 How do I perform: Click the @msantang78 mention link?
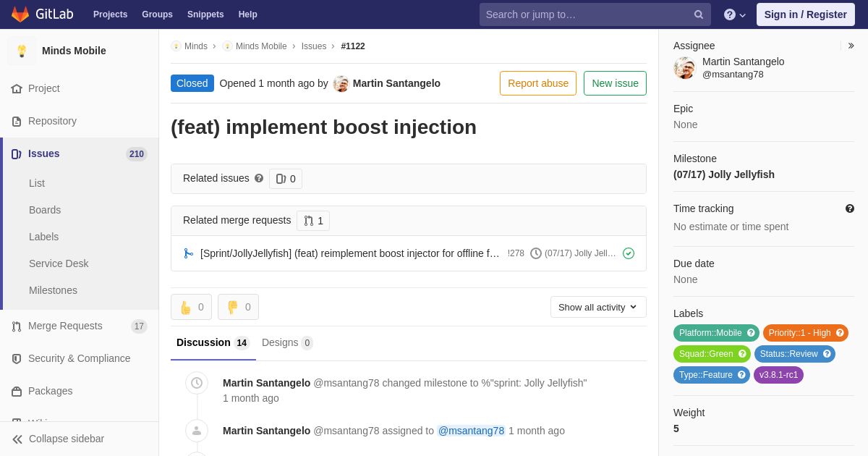tap(471, 431)
